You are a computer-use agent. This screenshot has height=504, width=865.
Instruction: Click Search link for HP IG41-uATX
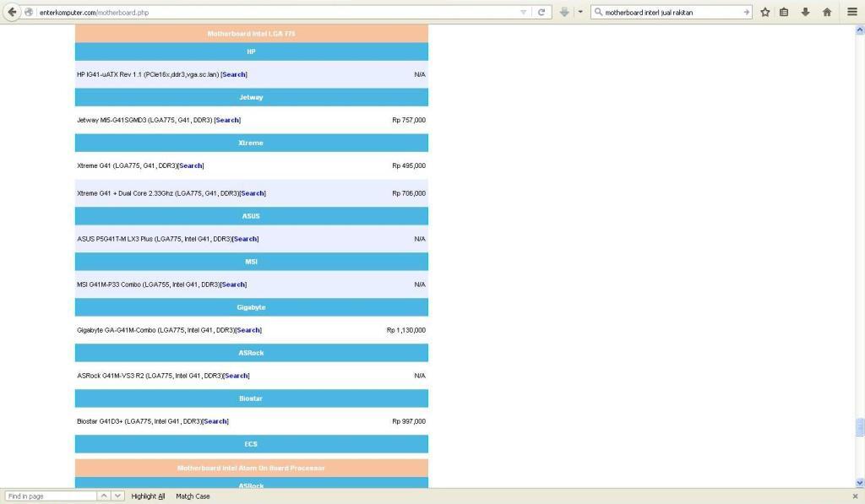tap(234, 74)
